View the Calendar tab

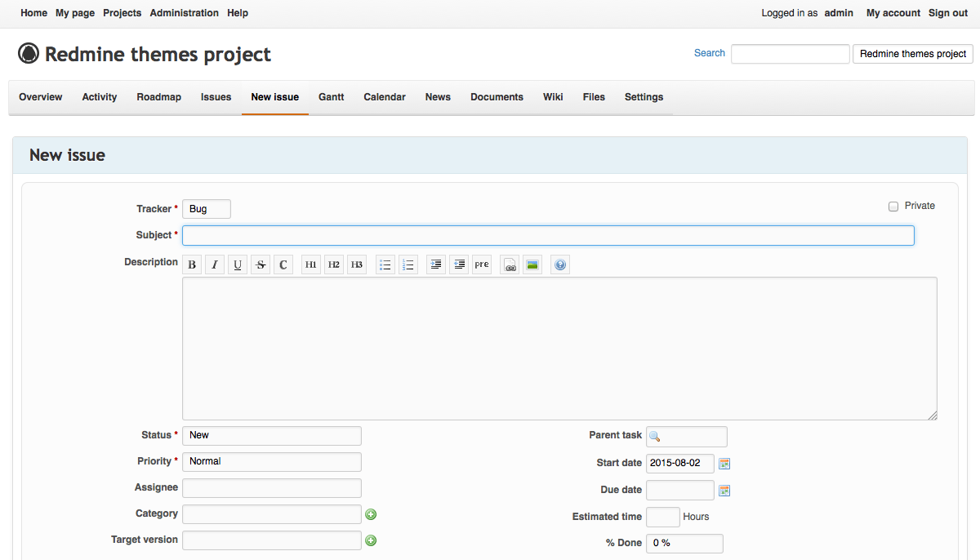[x=385, y=97]
